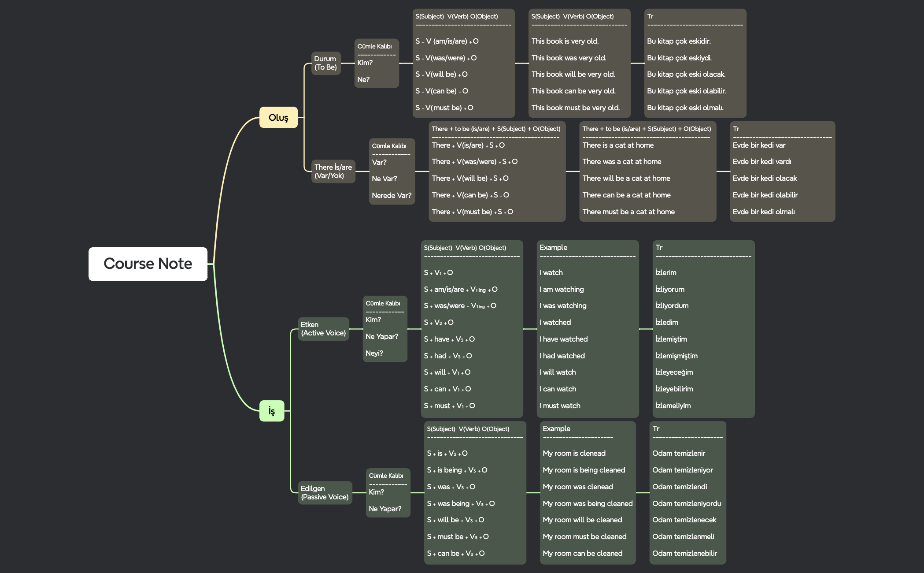This screenshot has width=924, height=573.
Task: Click the green İş topic node
Action: point(272,411)
